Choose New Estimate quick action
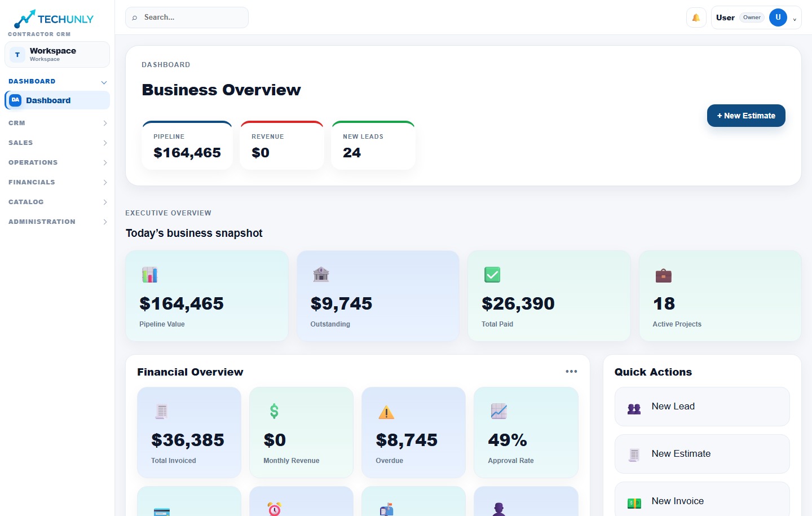 pos(702,454)
